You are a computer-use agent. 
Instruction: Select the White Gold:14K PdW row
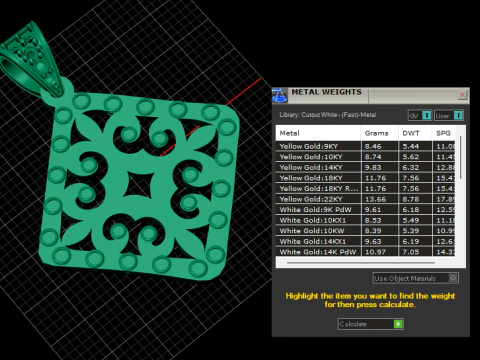coord(365,252)
